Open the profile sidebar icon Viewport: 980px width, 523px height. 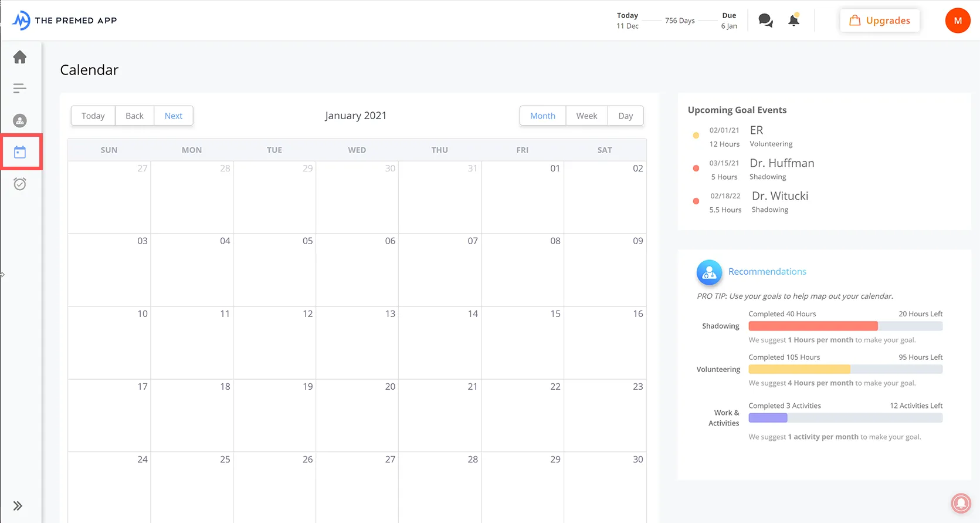coord(20,121)
